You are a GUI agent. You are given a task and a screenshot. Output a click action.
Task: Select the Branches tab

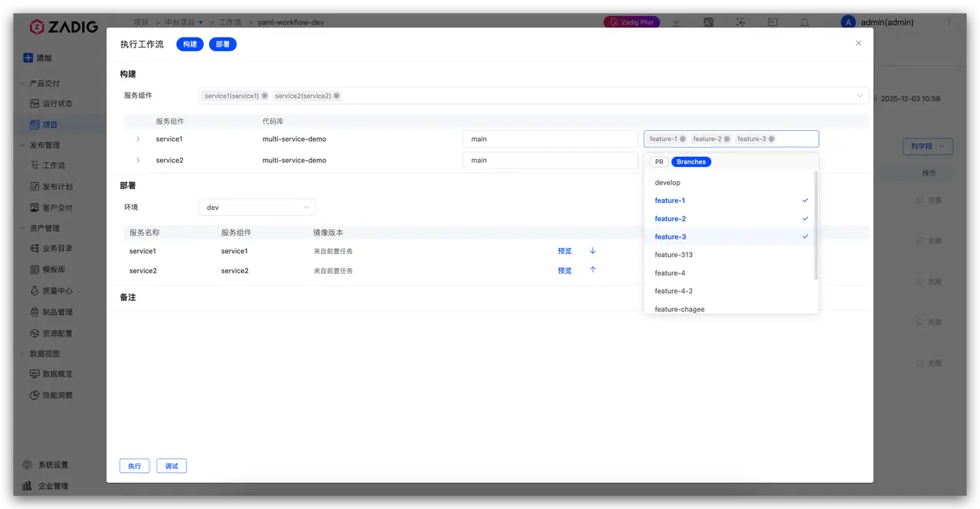point(691,162)
